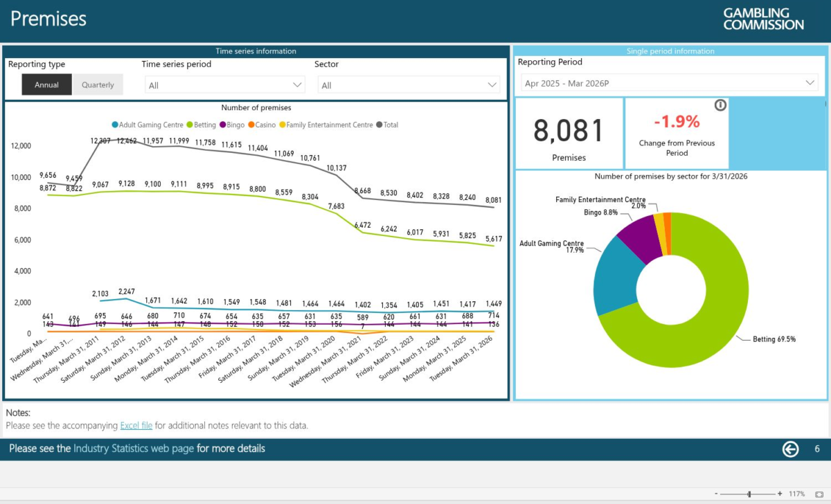Click the zoom slider handle
The height and width of the screenshot is (504, 831).
(749, 494)
